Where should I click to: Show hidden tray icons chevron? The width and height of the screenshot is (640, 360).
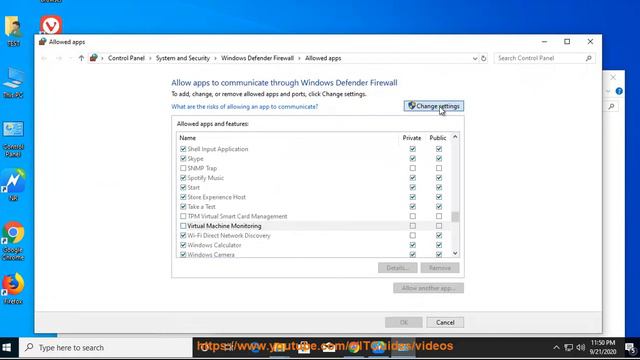coord(556,347)
